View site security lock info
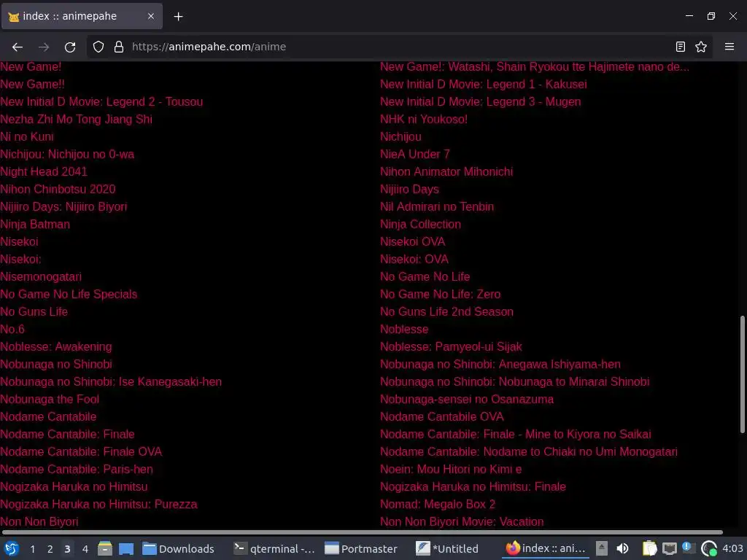 119,47
